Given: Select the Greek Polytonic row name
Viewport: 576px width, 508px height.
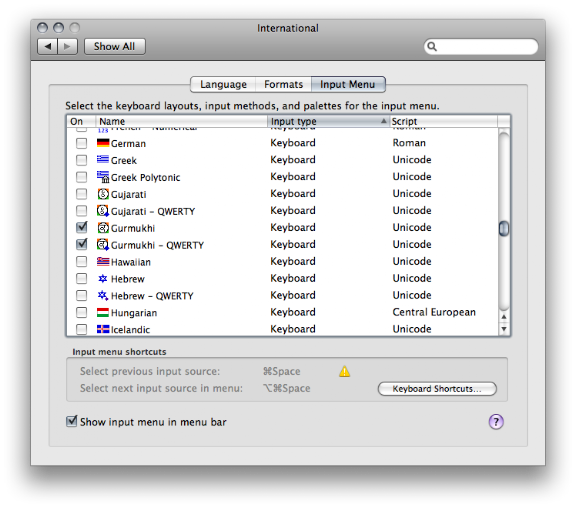Looking at the screenshot, I should click(x=145, y=178).
